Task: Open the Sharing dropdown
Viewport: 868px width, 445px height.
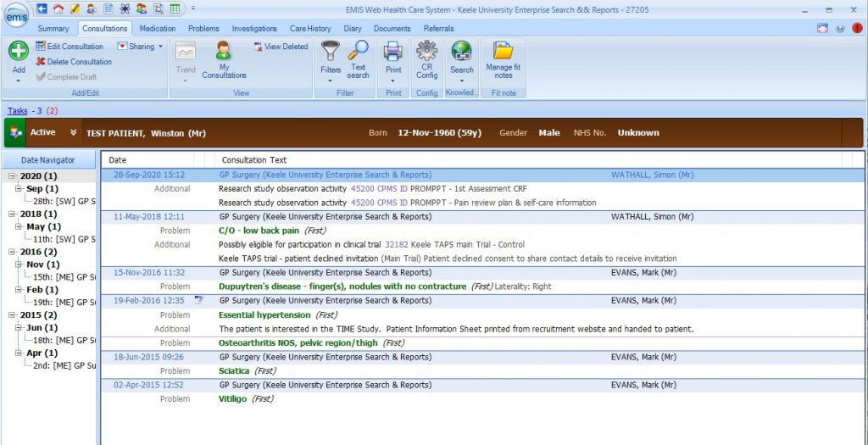Action: [140, 47]
